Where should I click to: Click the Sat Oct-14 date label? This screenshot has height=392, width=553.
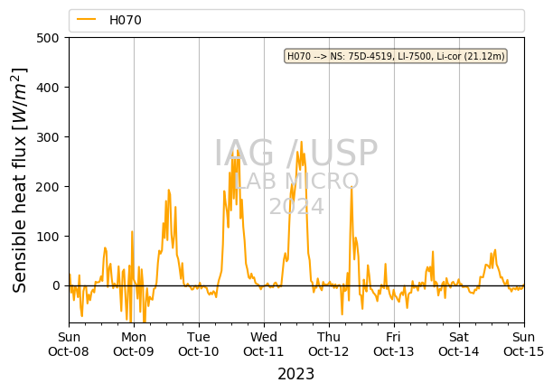click(459, 344)
